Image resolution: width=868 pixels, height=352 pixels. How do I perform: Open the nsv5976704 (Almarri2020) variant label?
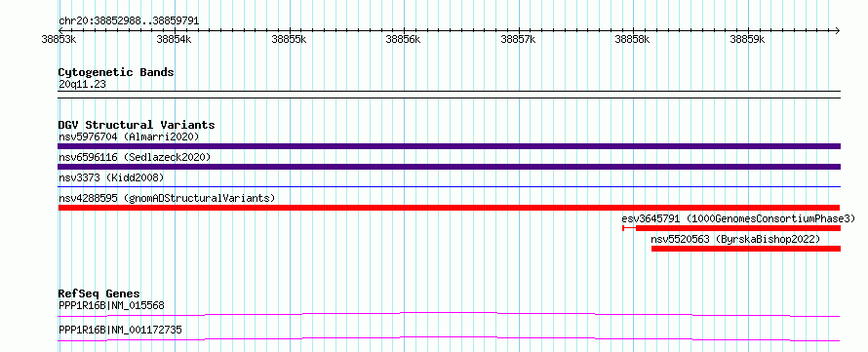coord(129,137)
